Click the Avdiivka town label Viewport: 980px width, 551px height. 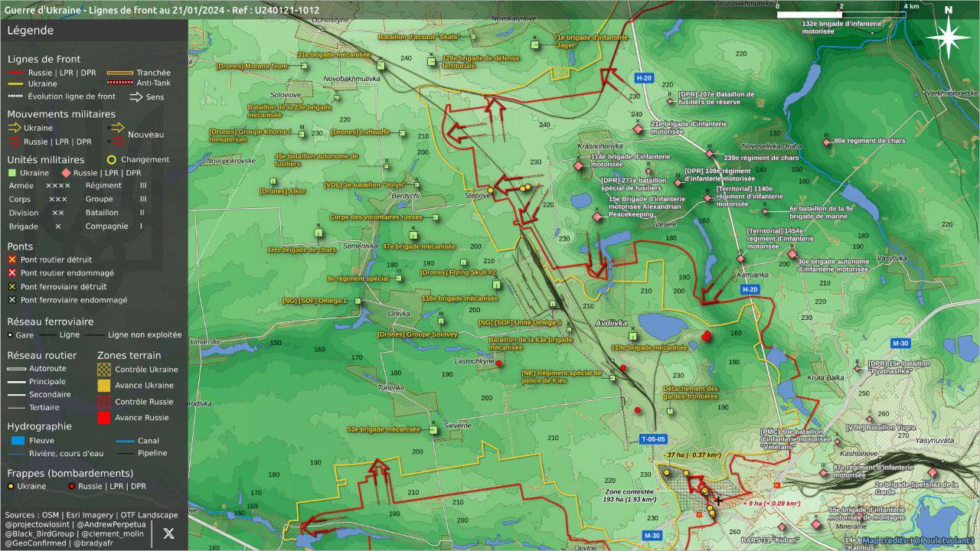[610, 324]
